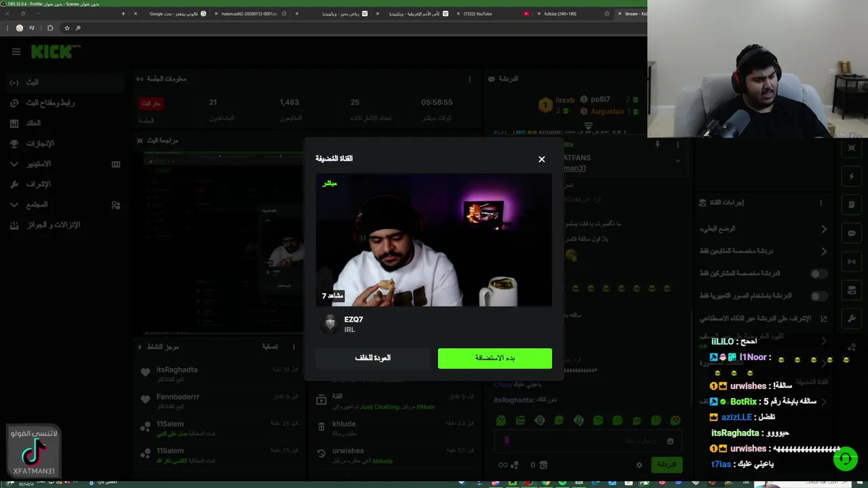
Task: Expand الوضع البطيء slow mode chevron
Action: [824, 229]
